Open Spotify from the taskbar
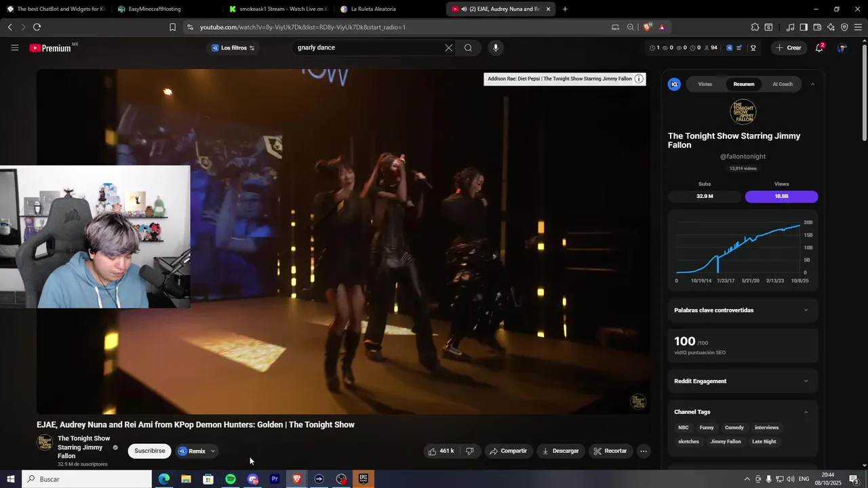Image resolution: width=868 pixels, height=488 pixels. 231,479
